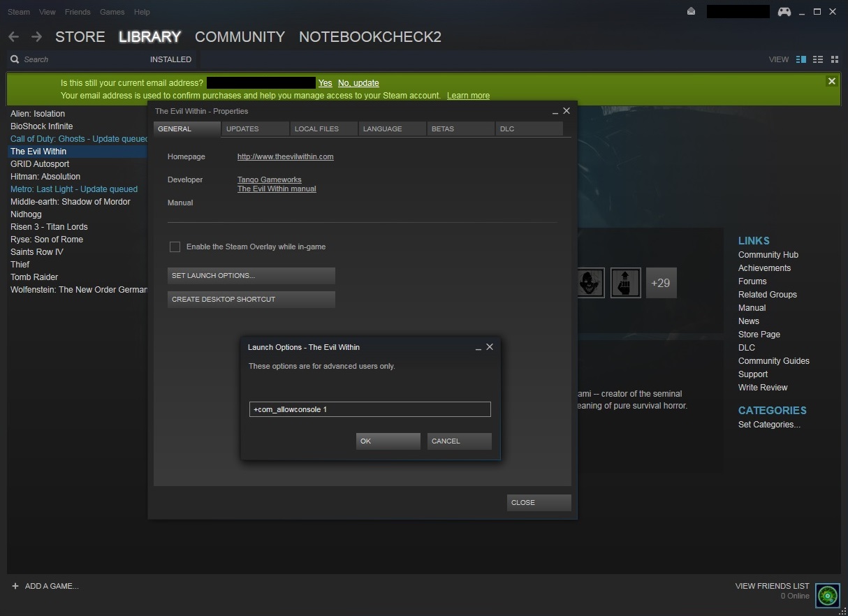Close the Properties window with CLOSE
848x616 pixels.
pos(539,502)
